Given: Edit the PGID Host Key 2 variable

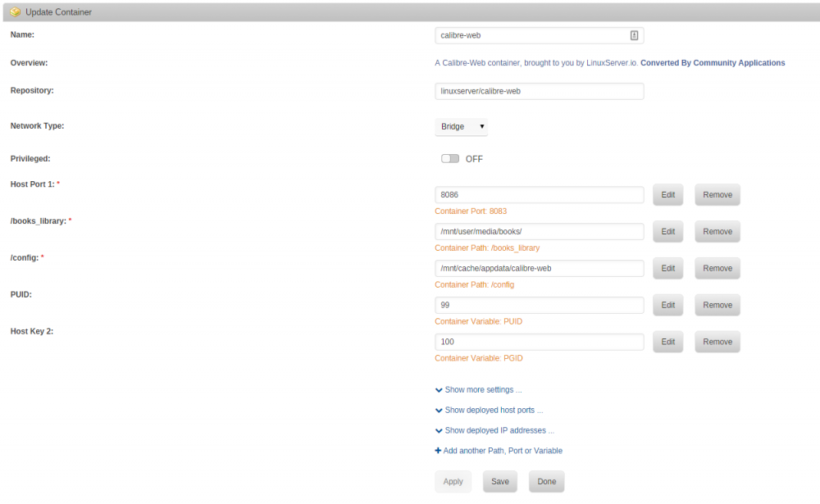Looking at the screenshot, I should pos(667,342).
